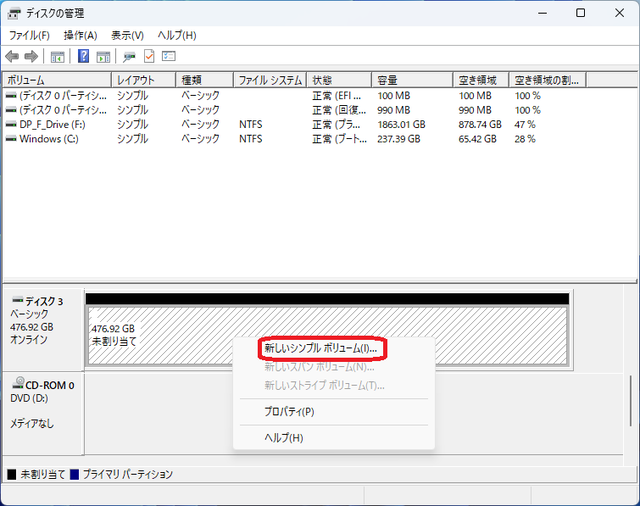This screenshot has height=506, width=640.
Task: Open the ヘルプ(H) menu in the menu bar
Action: 177,36
